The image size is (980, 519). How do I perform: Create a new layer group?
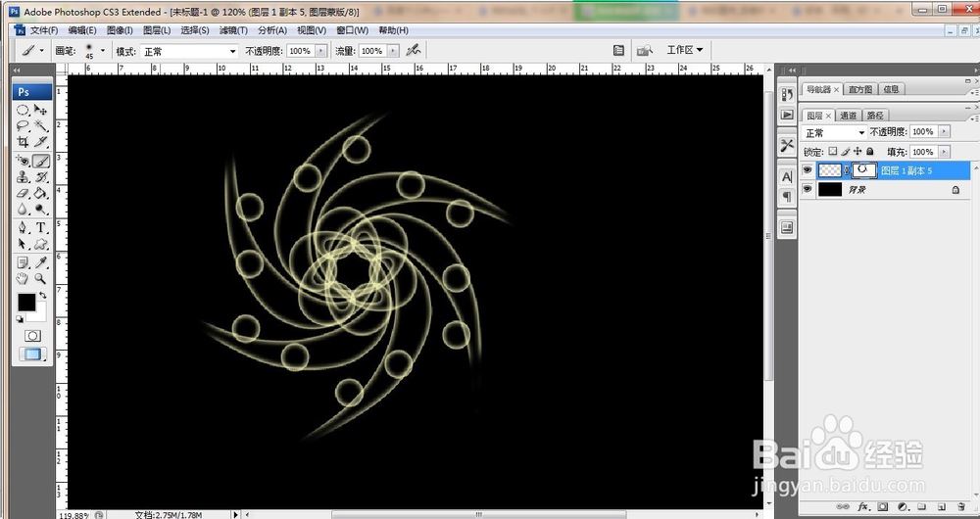coord(922,506)
